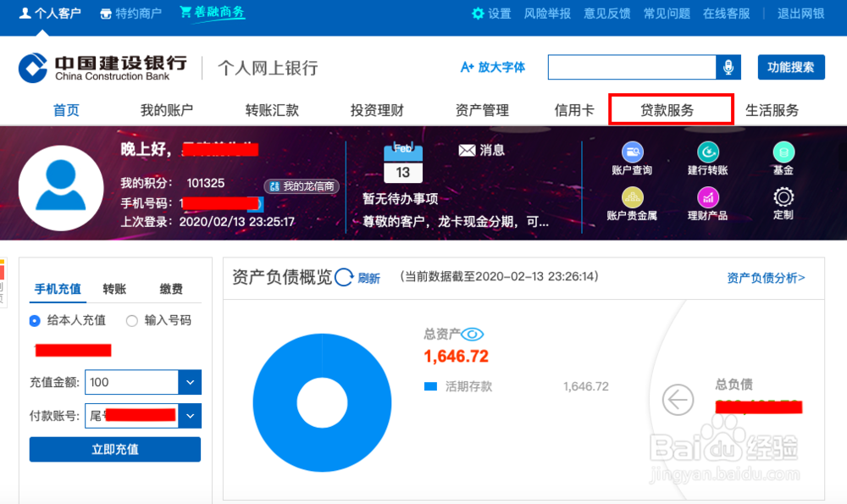Click 风险举报 link
The width and height of the screenshot is (847, 504).
click(547, 14)
